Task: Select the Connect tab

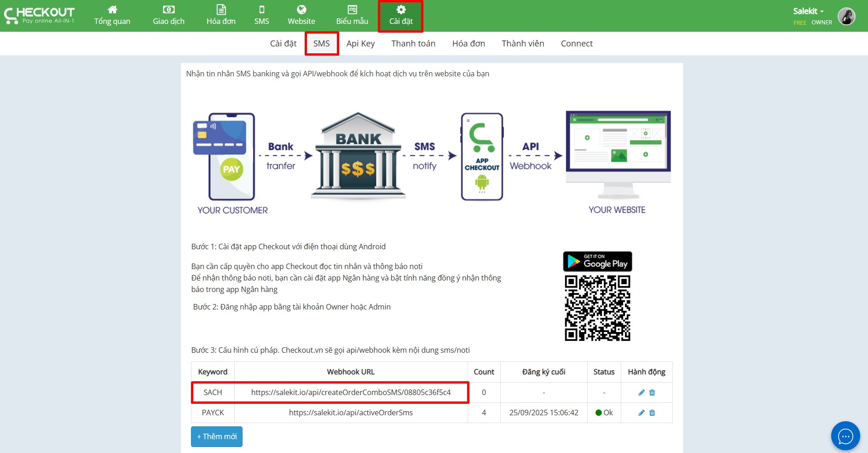Action: (577, 44)
